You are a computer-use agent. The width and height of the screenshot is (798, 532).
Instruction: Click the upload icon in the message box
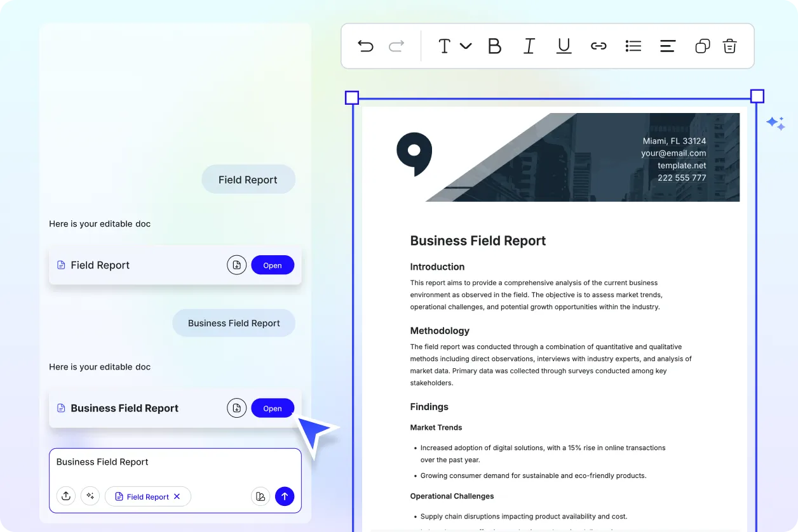[66, 496]
